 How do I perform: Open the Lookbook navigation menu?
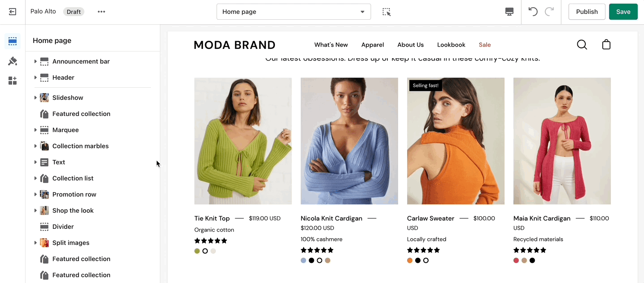click(x=451, y=45)
